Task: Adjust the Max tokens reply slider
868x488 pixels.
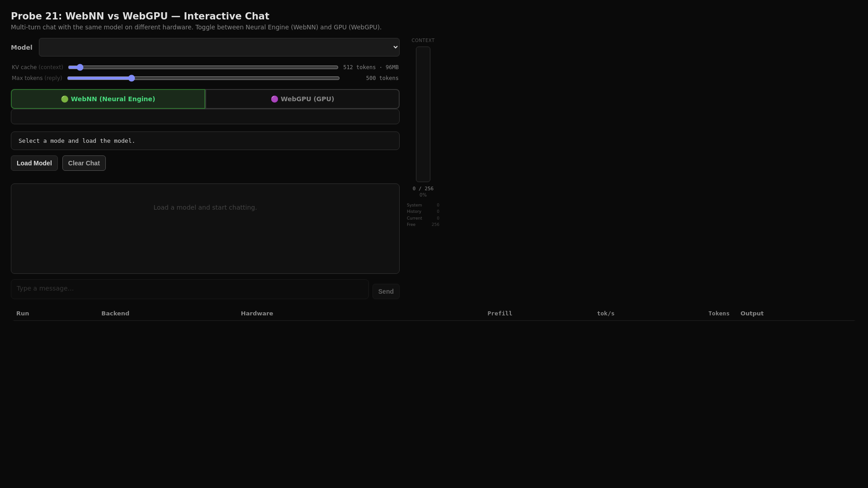Action: [203, 78]
